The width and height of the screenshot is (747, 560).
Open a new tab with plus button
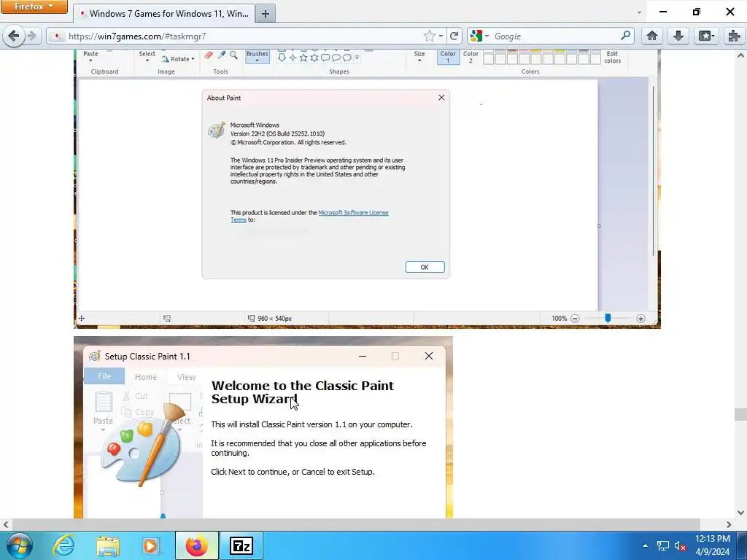tap(266, 14)
